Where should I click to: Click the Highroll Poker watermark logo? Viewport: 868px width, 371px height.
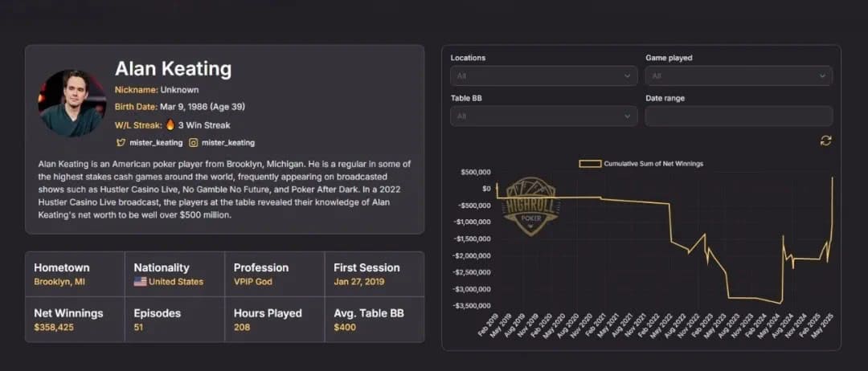(530, 206)
